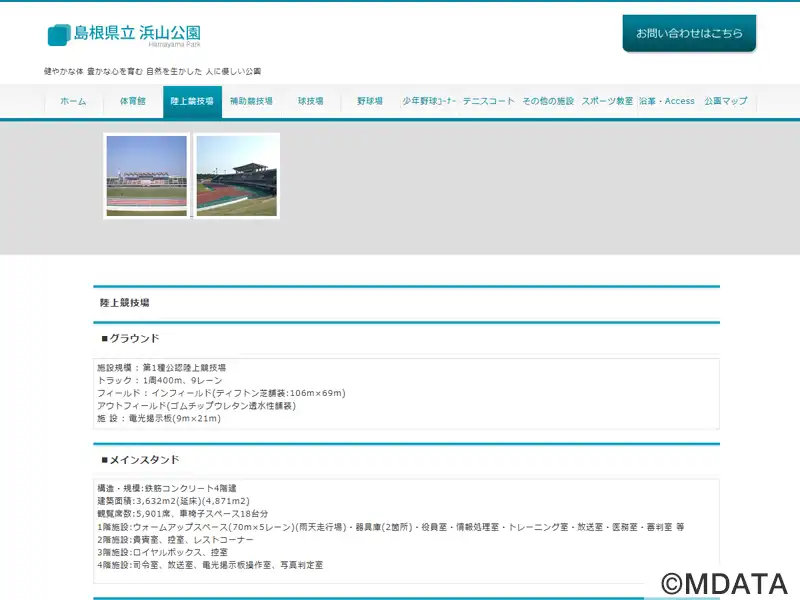Click the アウトフィールド(ゴムチップウレタン透水性舗装) line
The width and height of the screenshot is (800, 600).
(196, 406)
